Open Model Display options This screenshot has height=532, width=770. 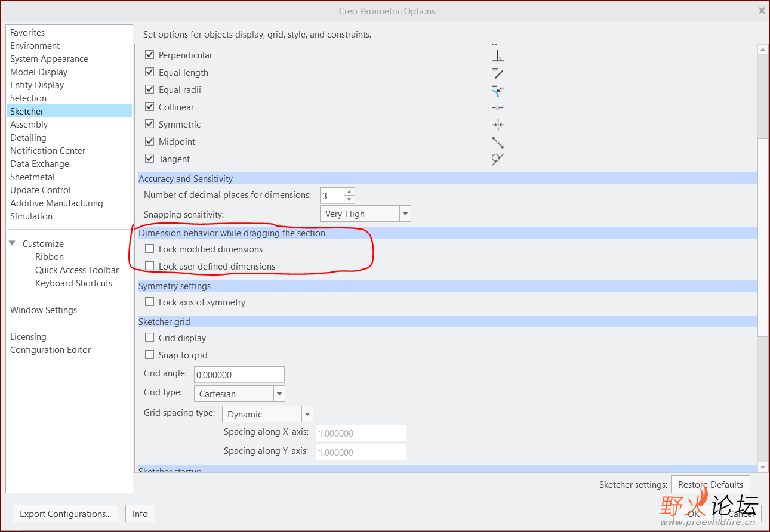(39, 72)
